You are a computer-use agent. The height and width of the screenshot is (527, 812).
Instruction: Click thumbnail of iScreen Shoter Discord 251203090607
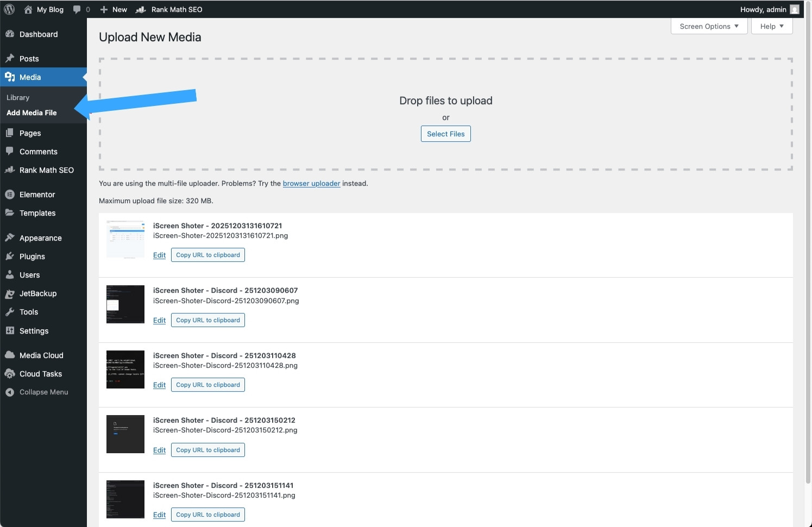click(x=125, y=304)
